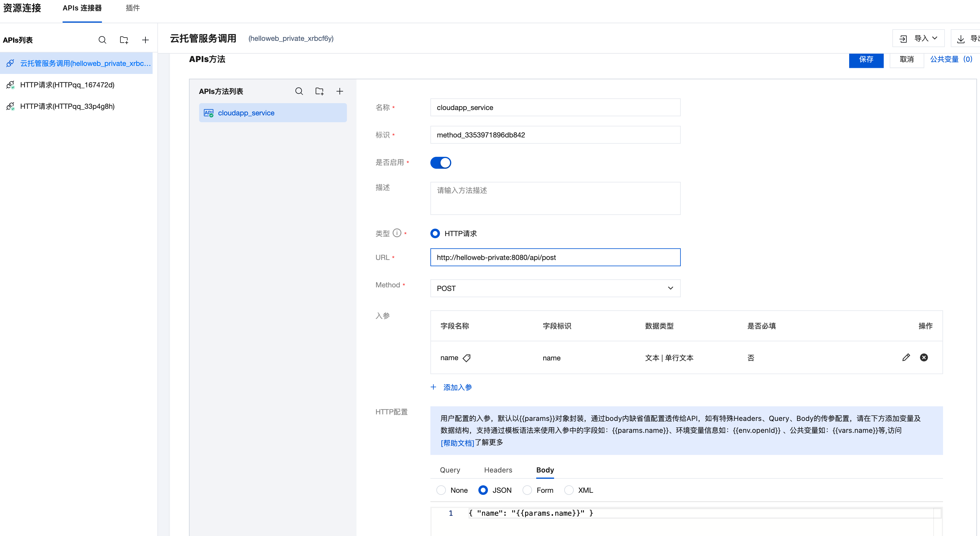The width and height of the screenshot is (980, 536).
Task: Select cloudapp_service method item
Action: coord(273,113)
